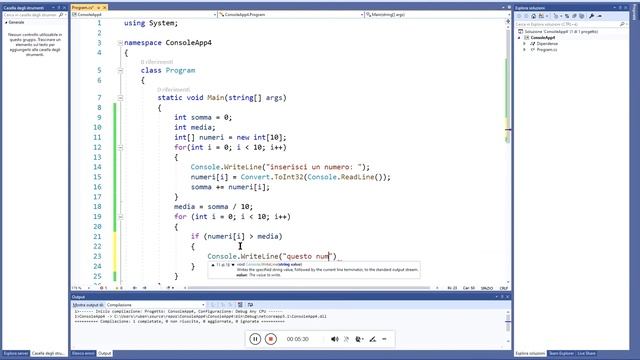Click the Home icon in Solution Explorer toolbar
640x360 pixels.
tap(533, 16)
